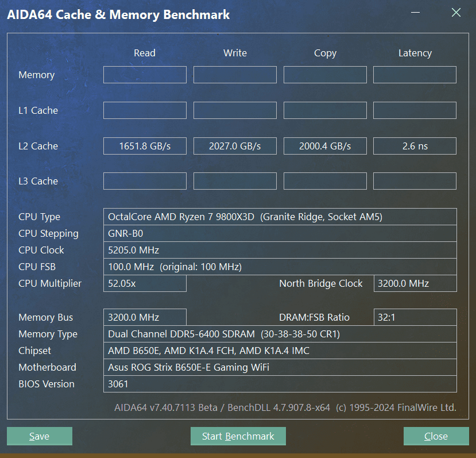Click Motherboard value Asus ROG Strix
The height and width of the screenshot is (458, 476).
pyautogui.click(x=280, y=367)
